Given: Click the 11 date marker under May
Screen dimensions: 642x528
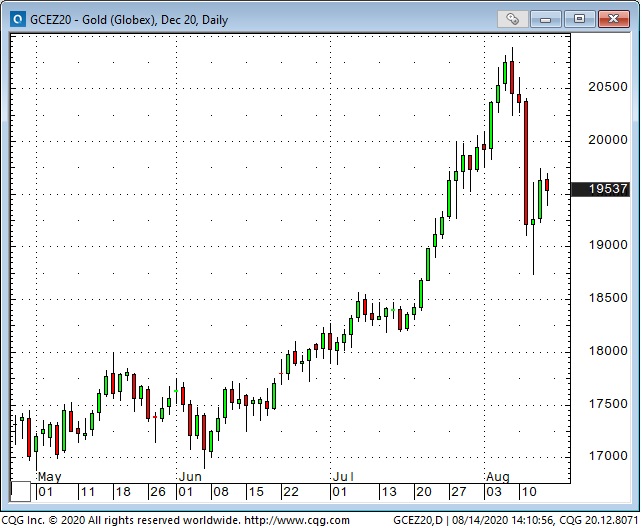Looking at the screenshot, I should point(88,492).
